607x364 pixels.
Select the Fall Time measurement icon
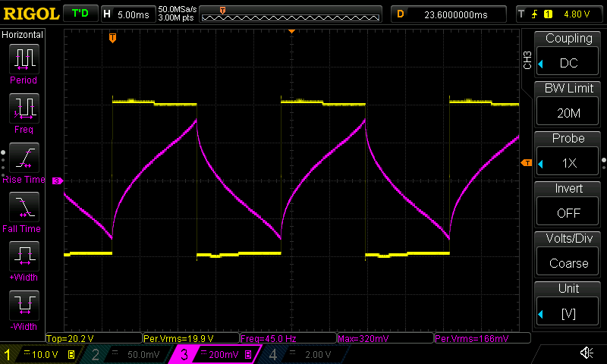pyautogui.click(x=24, y=207)
